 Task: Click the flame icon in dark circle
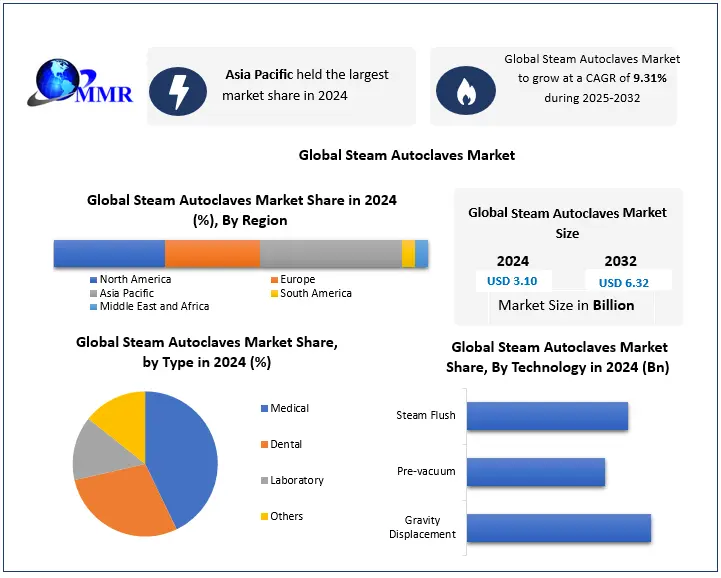tap(463, 91)
